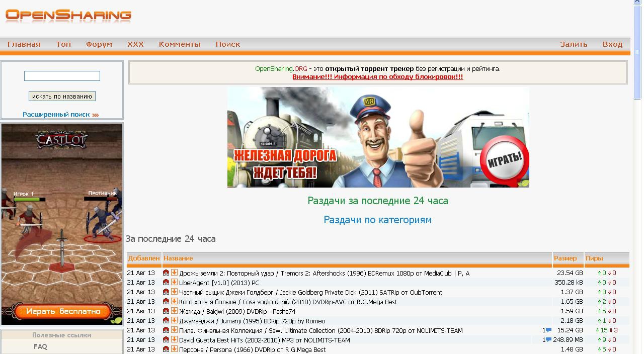The width and height of the screenshot is (644, 354).
Task: Open Раздачи по категориям link
Action: 378,220
